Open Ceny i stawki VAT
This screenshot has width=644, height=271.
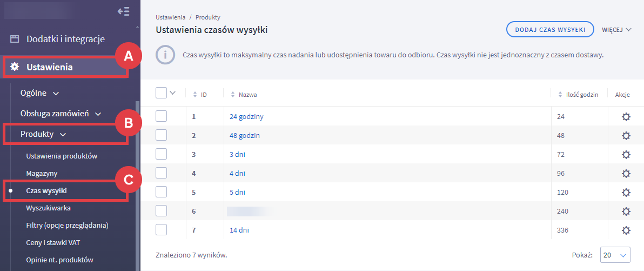click(52, 243)
